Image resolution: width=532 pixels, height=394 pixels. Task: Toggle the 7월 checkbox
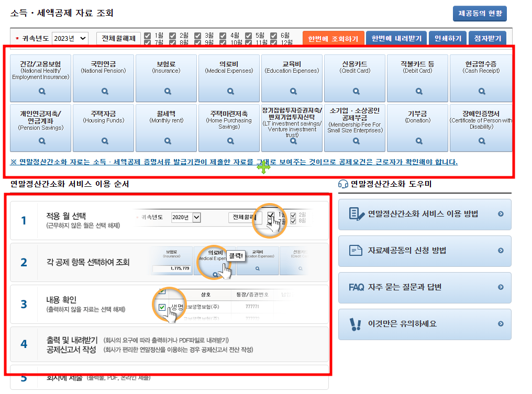point(147,43)
